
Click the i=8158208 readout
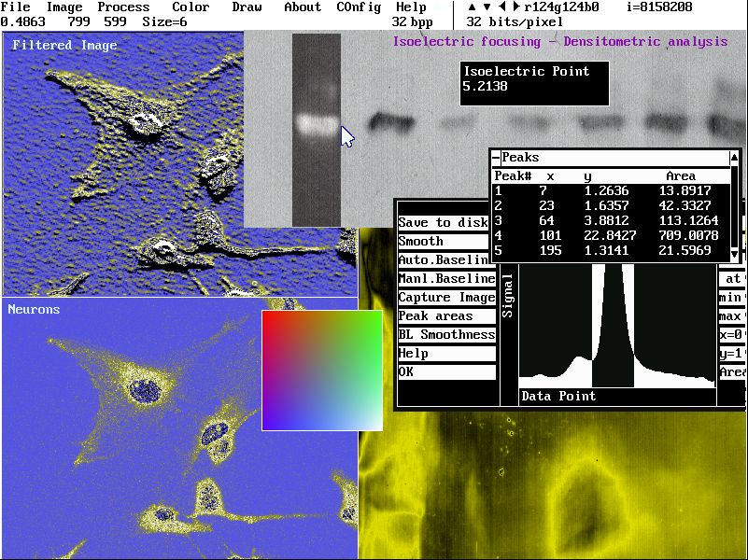[659, 7]
